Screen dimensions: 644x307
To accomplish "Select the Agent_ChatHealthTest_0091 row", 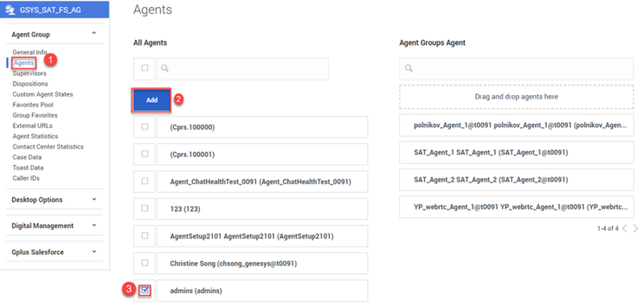I will point(262,181).
